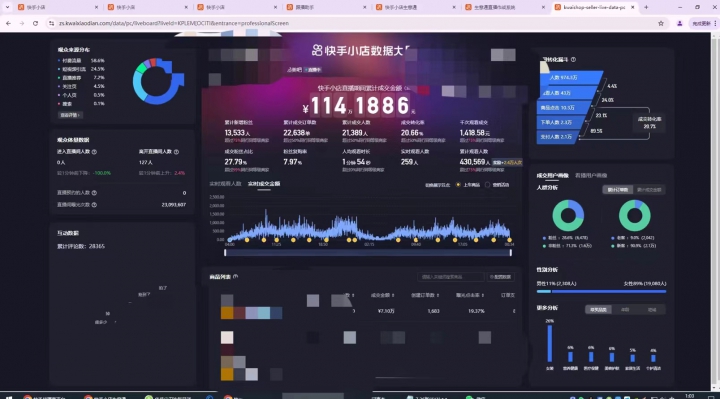Click the help icon beside 离开直播间人数

click(176, 152)
